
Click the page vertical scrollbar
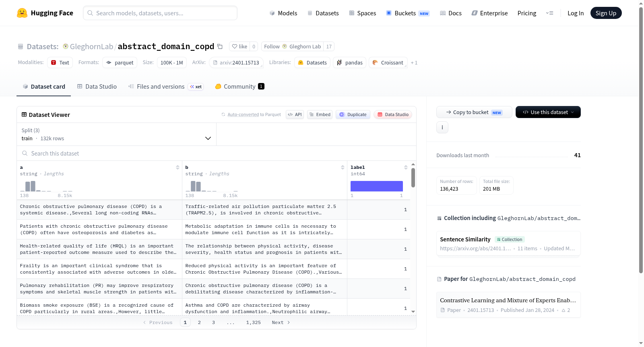[641, 140]
